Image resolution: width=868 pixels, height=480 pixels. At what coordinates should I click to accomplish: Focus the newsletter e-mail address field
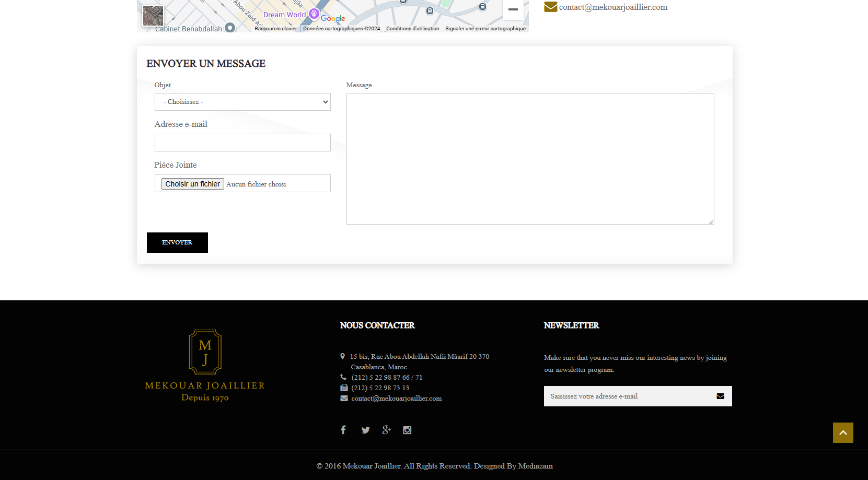click(x=627, y=396)
